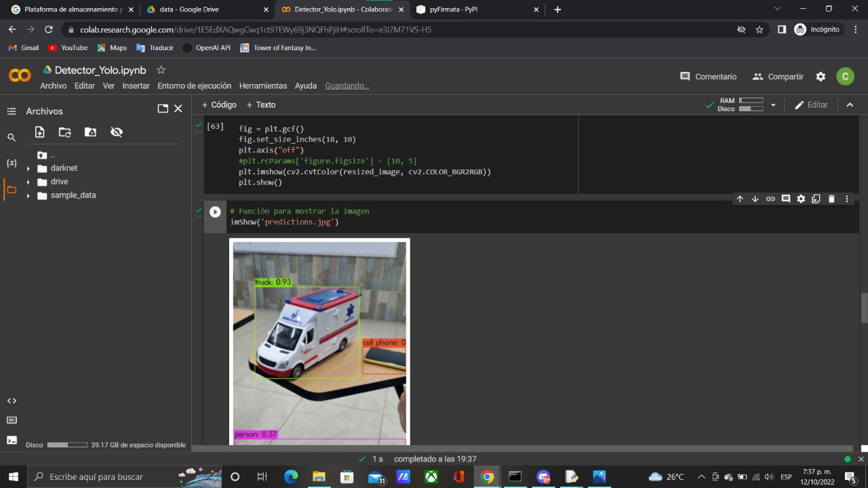The height and width of the screenshot is (488, 868).
Task: Open the RAM/Disco resources dropdown arrow
Action: tap(773, 105)
